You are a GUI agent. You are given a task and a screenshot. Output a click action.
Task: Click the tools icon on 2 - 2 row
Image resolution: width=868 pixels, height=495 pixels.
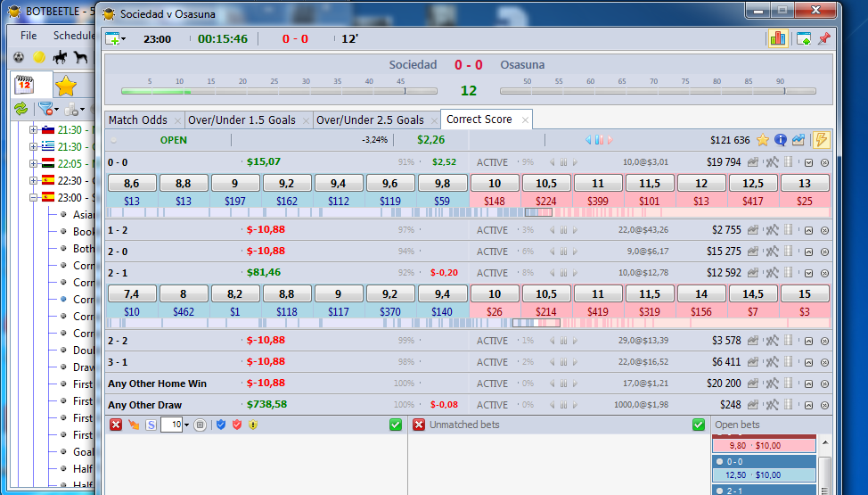point(772,341)
